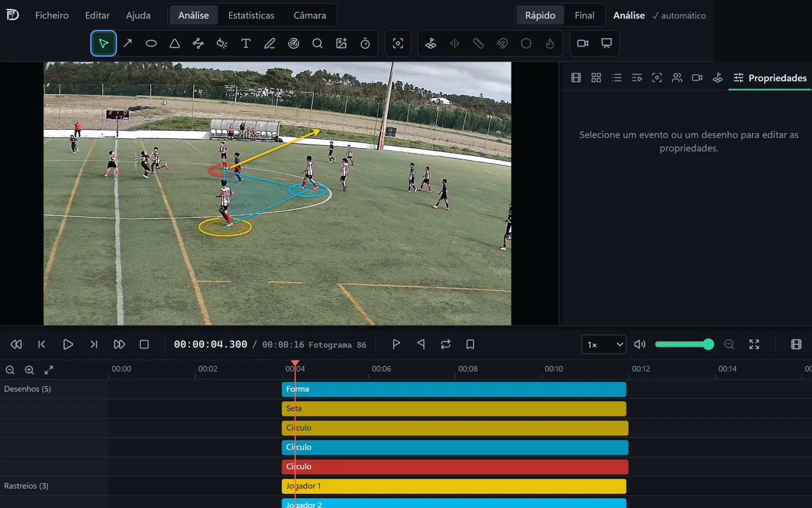Open the list view panel icon

(617, 78)
